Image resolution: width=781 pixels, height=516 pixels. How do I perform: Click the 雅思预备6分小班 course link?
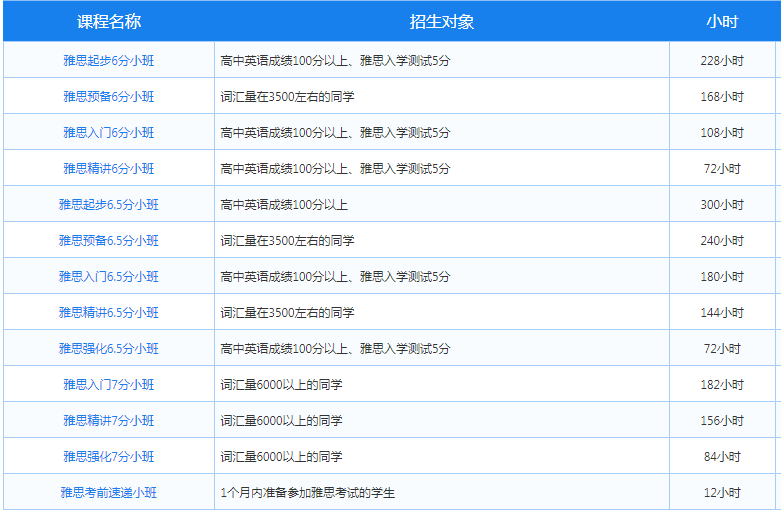coord(108,97)
